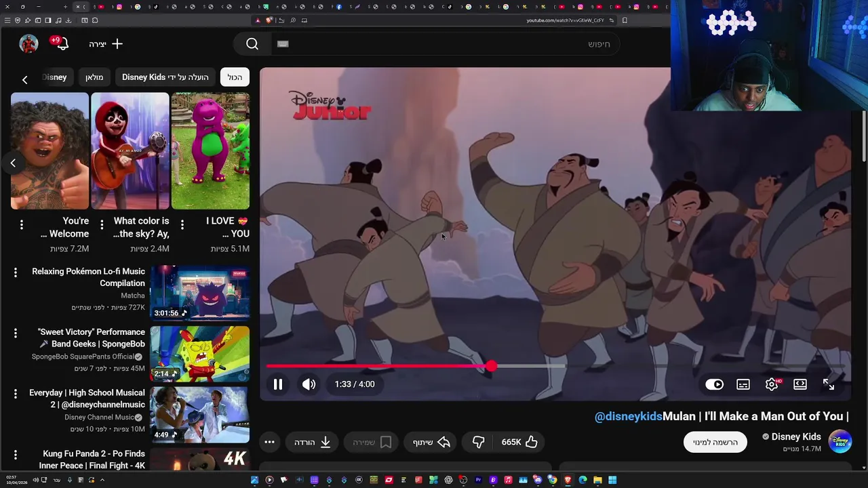Open Kung Fu Panda 2 Inner Peace title

pyautogui.click(x=93, y=460)
